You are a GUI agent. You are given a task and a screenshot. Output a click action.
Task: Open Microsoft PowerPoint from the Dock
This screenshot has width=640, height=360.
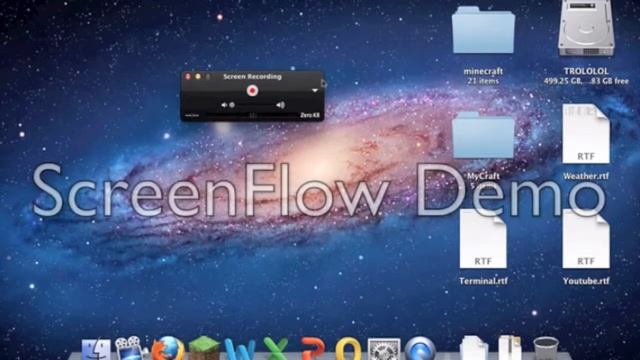(313, 349)
